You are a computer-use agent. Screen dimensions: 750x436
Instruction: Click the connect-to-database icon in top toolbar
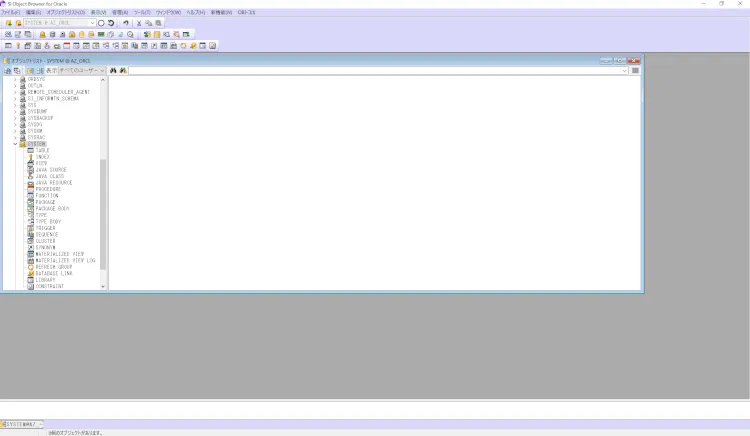tap(9, 23)
